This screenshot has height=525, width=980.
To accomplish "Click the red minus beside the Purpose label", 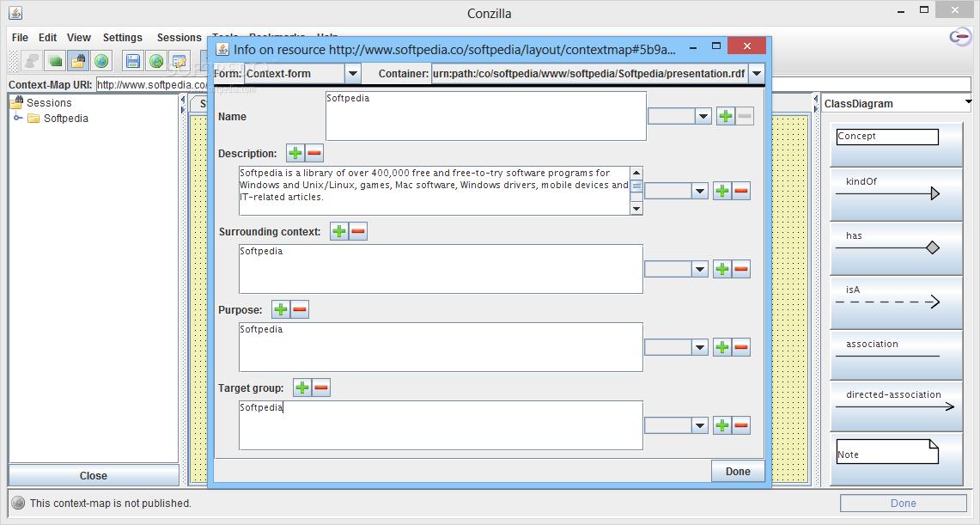I will [300, 309].
